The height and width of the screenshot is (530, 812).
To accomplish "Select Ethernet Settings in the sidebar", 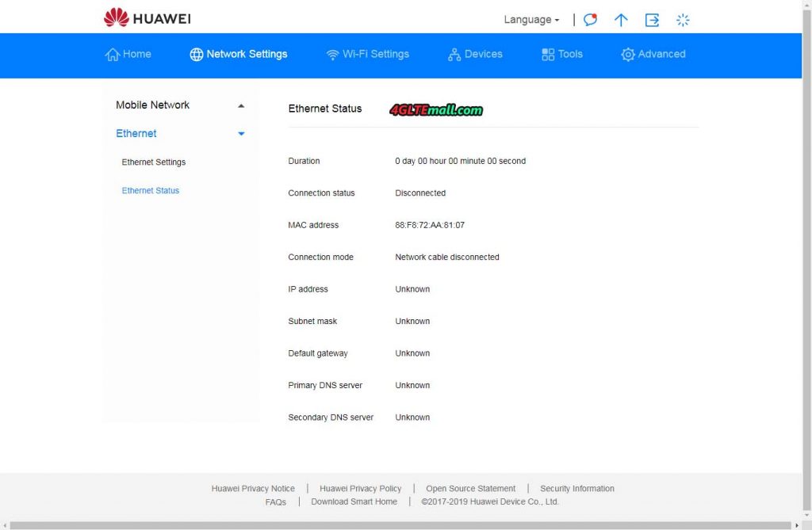I will coord(153,162).
